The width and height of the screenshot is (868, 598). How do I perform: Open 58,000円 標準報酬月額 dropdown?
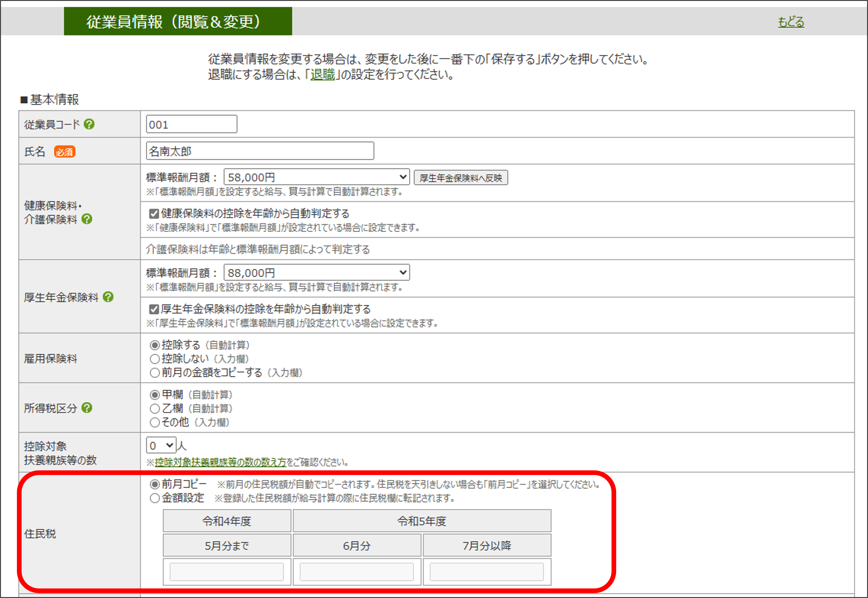tap(316, 177)
